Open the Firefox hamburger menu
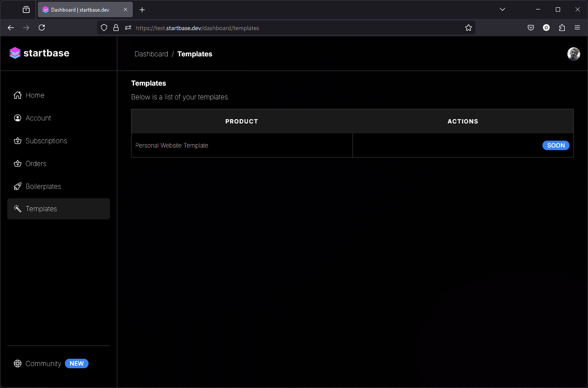The image size is (588, 388). [577, 28]
